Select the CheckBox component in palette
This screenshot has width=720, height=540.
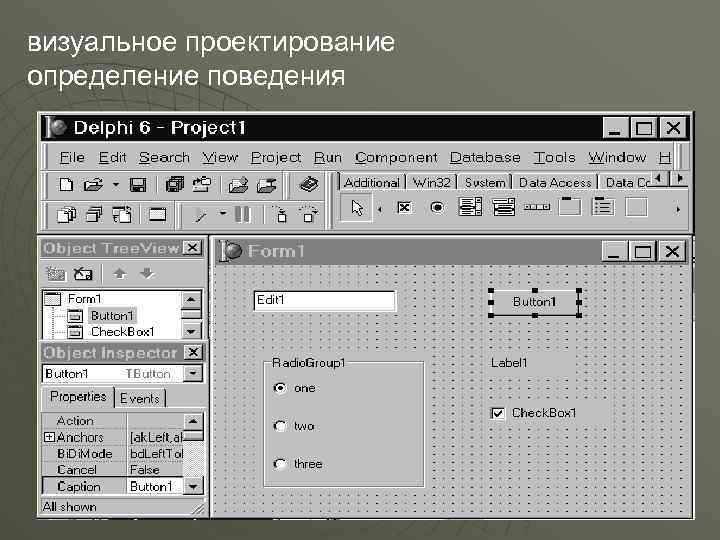tap(404, 208)
